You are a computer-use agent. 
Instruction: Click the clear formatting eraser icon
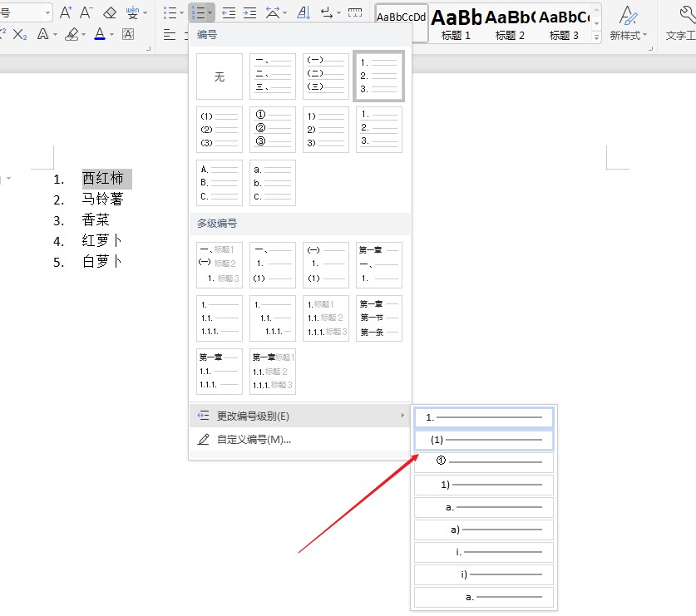click(110, 12)
